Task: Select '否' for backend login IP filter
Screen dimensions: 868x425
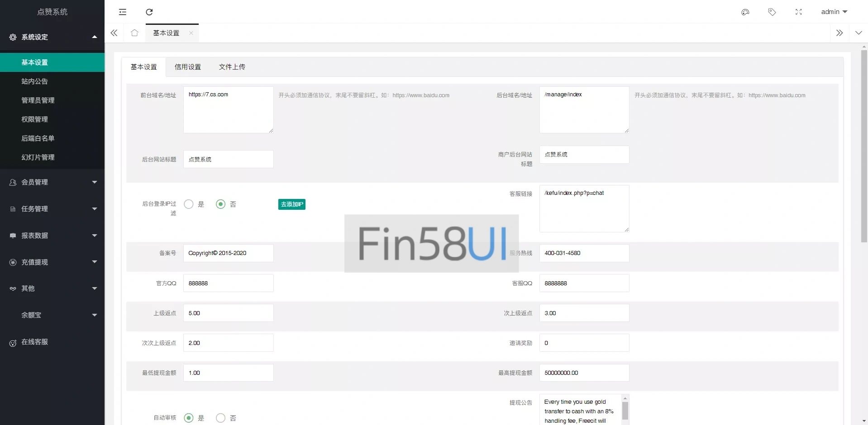Action: pyautogui.click(x=220, y=204)
